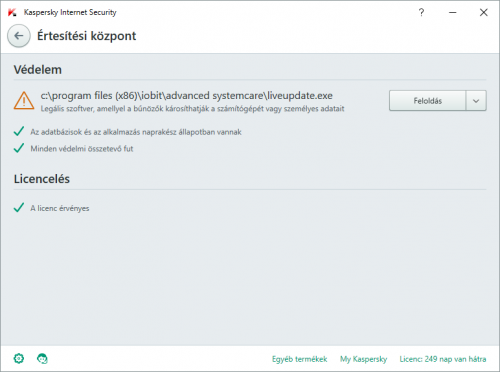Minimize the Kaspersky window
The image size is (500, 372).
click(452, 13)
